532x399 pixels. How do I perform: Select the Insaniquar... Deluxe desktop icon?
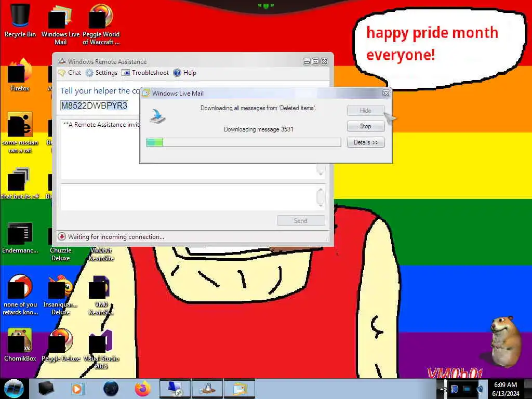pos(60,295)
